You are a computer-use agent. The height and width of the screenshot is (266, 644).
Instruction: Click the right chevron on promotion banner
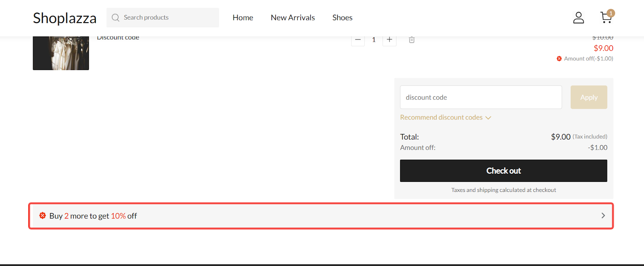(x=603, y=216)
